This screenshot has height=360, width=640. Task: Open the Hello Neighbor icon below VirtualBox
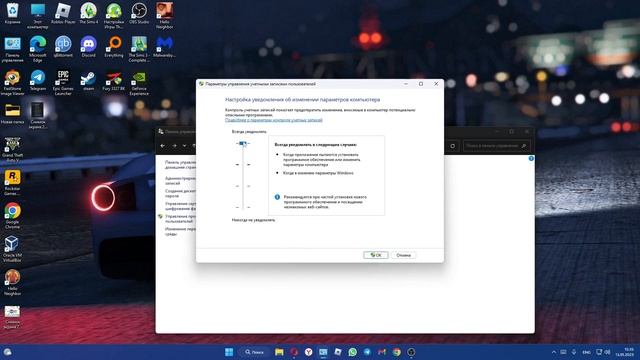pyautogui.click(x=12, y=283)
